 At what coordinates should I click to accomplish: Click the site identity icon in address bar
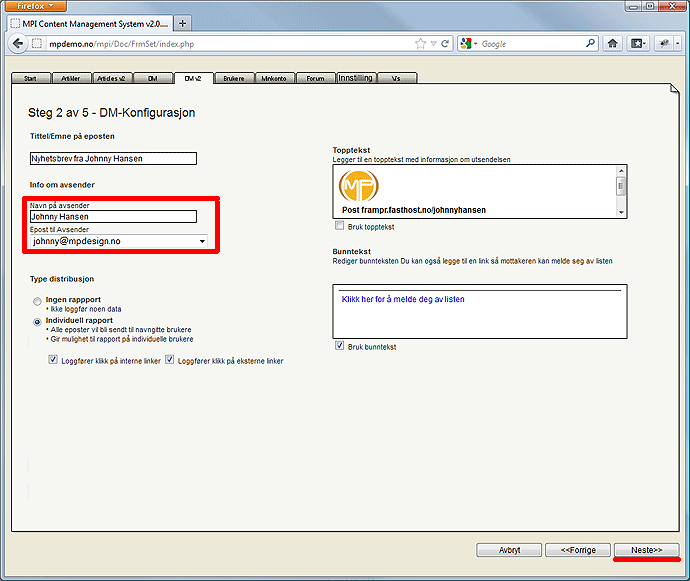click(x=37, y=44)
